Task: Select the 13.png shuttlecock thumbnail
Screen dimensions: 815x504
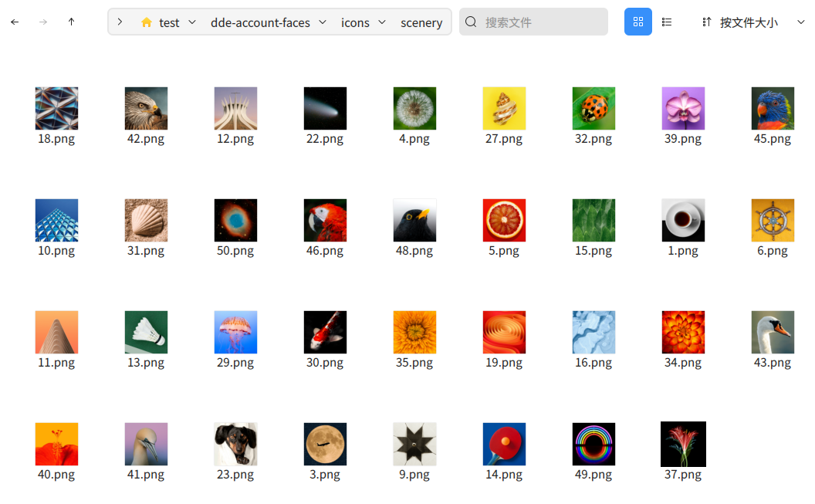Action: [x=146, y=332]
